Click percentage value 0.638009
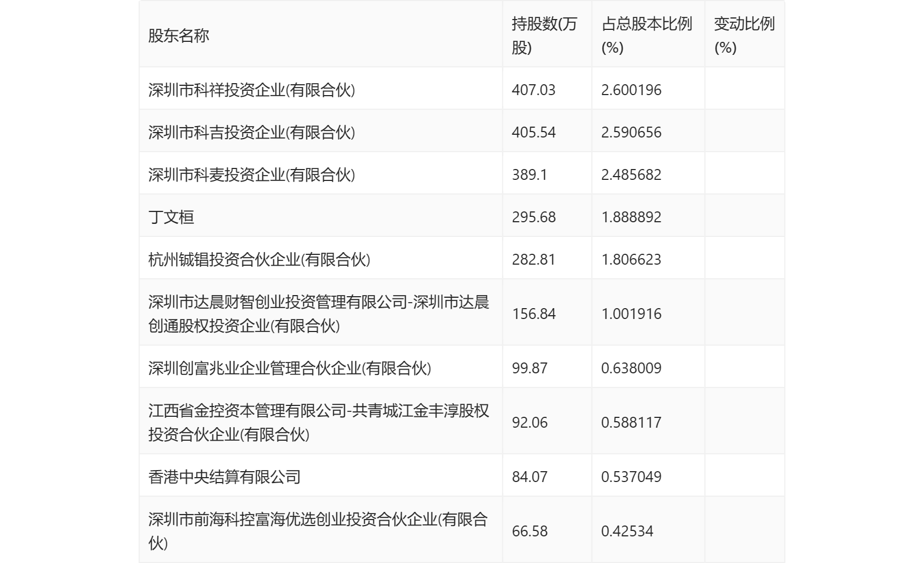The width and height of the screenshot is (924, 563). click(631, 368)
